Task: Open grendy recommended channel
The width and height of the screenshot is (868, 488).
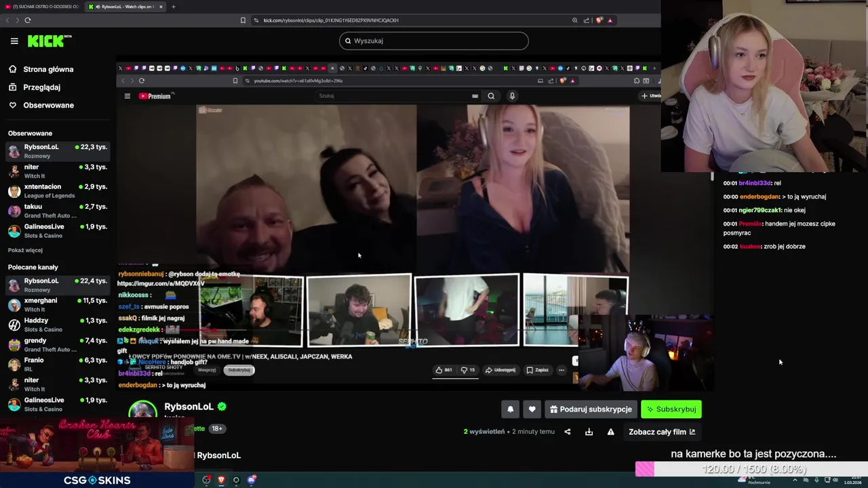Action: point(58,344)
